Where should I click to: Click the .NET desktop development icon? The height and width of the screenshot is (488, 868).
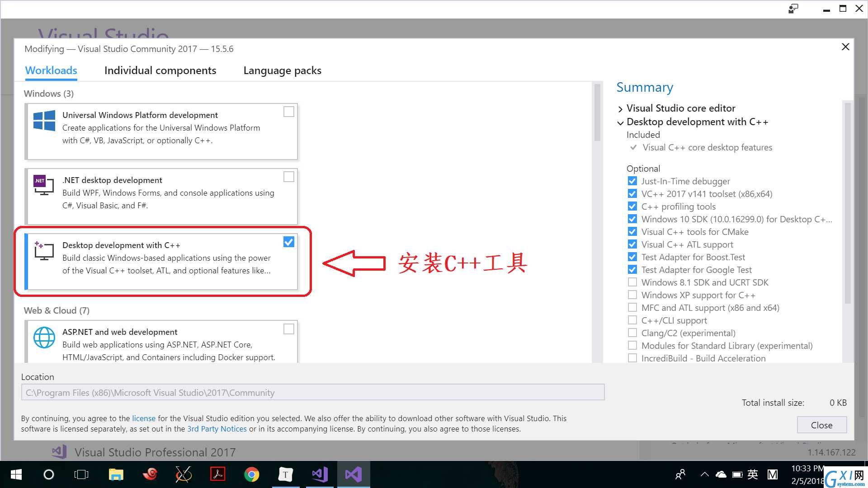tap(44, 185)
